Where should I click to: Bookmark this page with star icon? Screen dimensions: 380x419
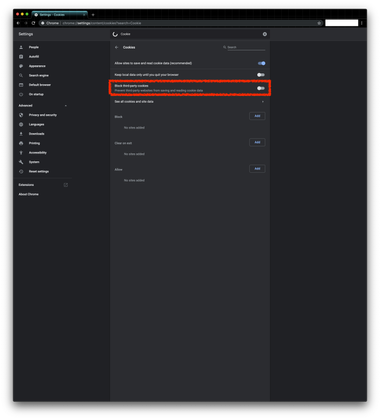[x=319, y=23]
